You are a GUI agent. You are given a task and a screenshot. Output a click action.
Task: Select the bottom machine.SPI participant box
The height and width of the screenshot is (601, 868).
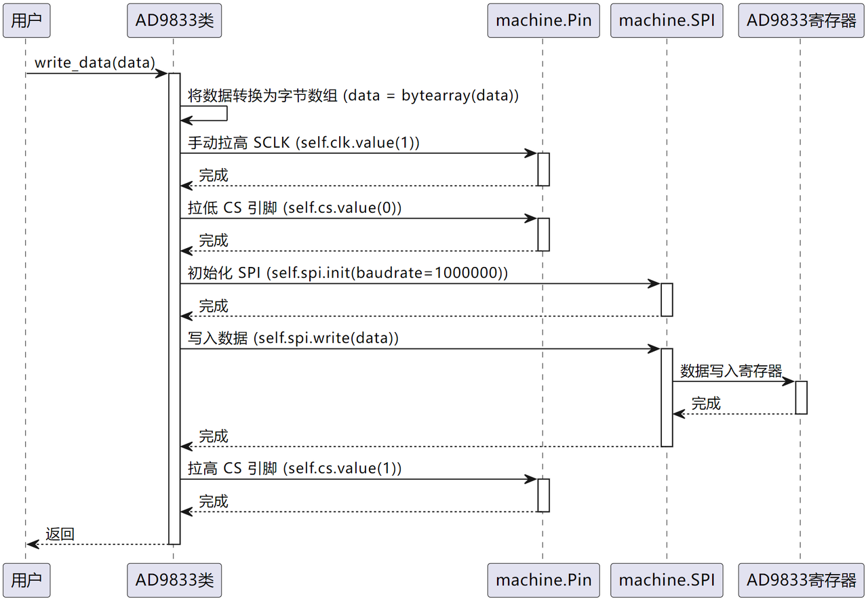(x=667, y=580)
